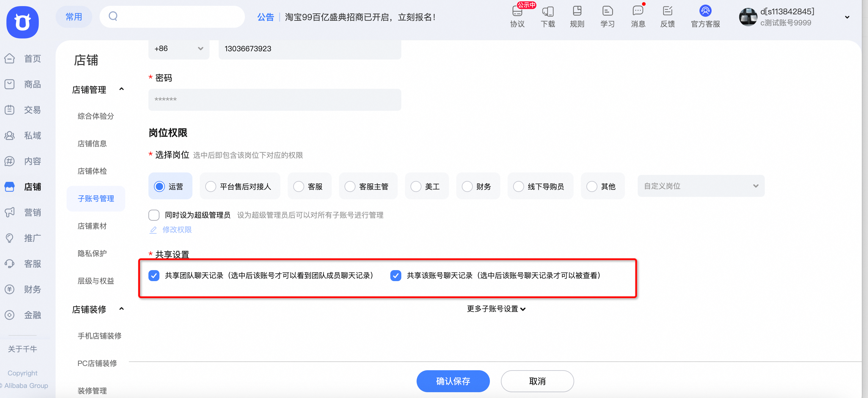Select the 美工 radio button
The image size is (868, 398).
pos(416,186)
